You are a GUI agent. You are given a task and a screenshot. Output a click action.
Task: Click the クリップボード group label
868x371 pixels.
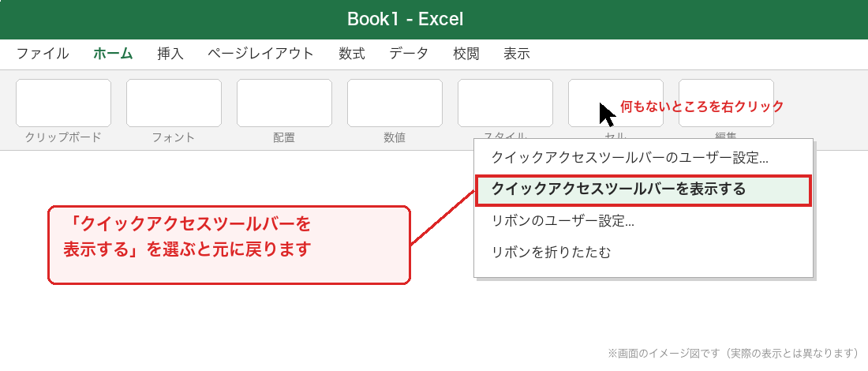pyautogui.click(x=64, y=138)
